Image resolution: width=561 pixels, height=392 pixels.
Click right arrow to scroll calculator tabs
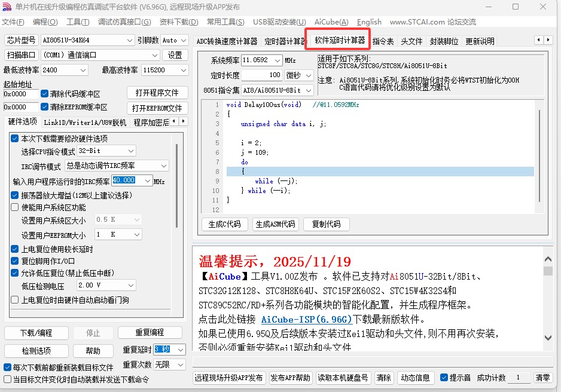click(x=547, y=40)
